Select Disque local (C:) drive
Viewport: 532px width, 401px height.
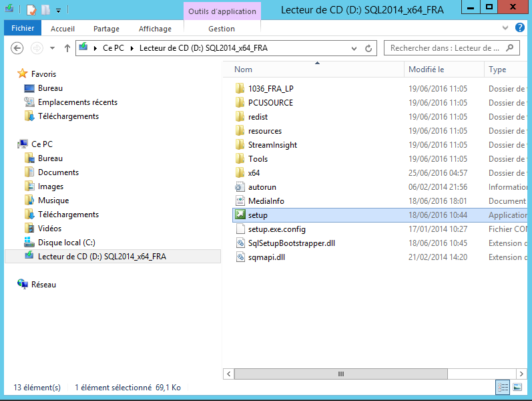(x=66, y=243)
